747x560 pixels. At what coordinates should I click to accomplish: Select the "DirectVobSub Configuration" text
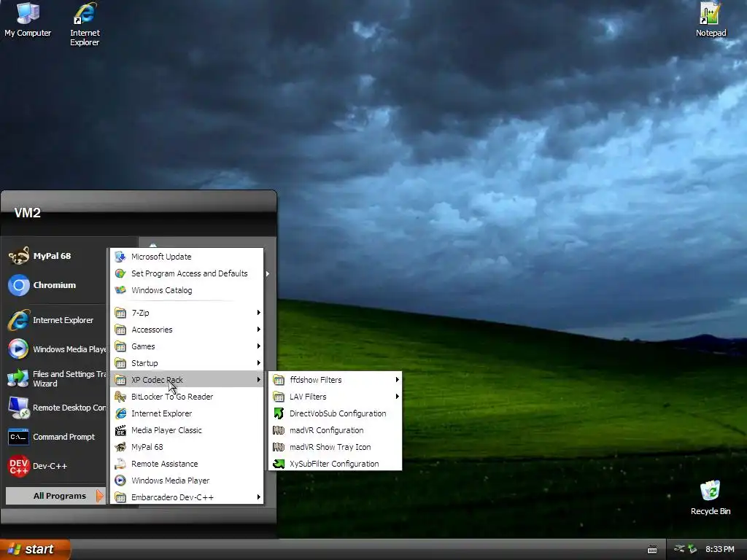tap(338, 413)
